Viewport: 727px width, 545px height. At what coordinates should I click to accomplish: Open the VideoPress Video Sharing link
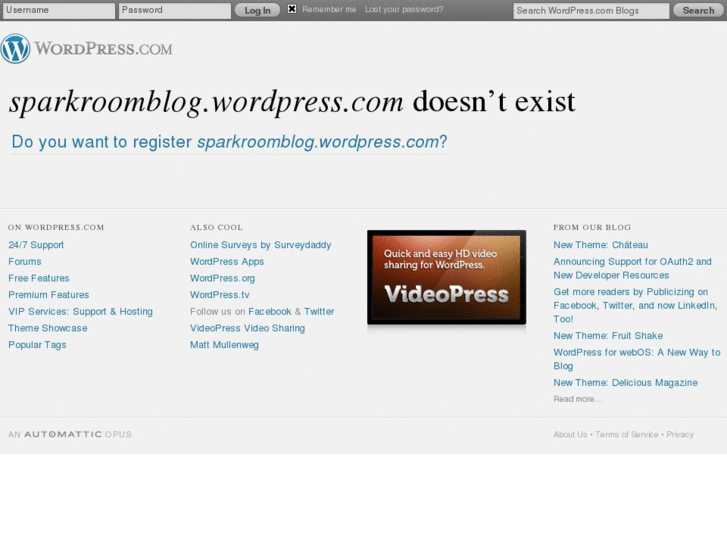pyautogui.click(x=248, y=328)
